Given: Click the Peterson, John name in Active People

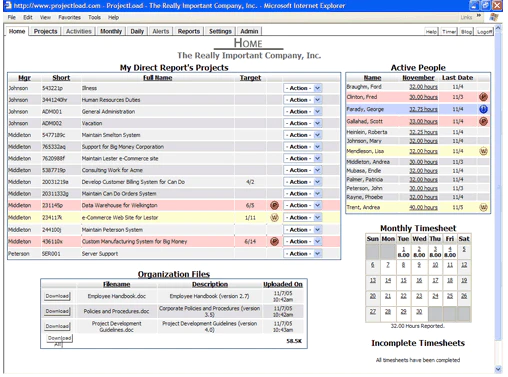Looking at the screenshot, I should point(364,188).
